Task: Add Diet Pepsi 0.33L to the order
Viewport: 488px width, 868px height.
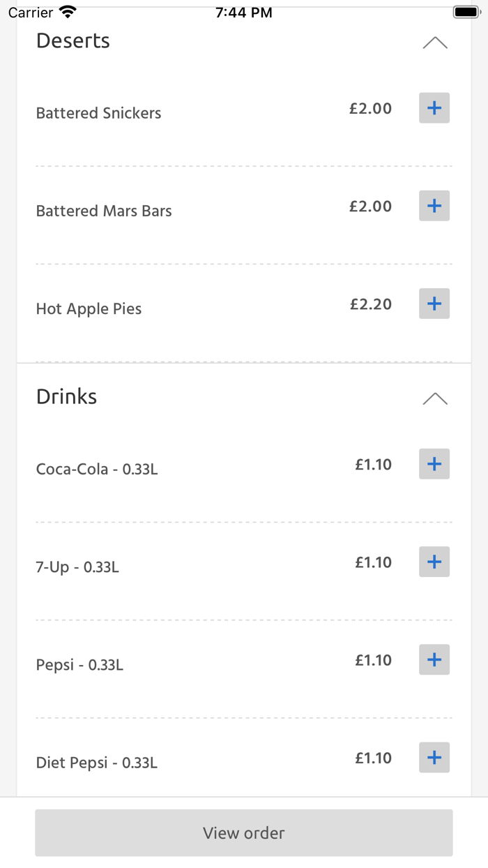Action: click(x=434, y=757)
